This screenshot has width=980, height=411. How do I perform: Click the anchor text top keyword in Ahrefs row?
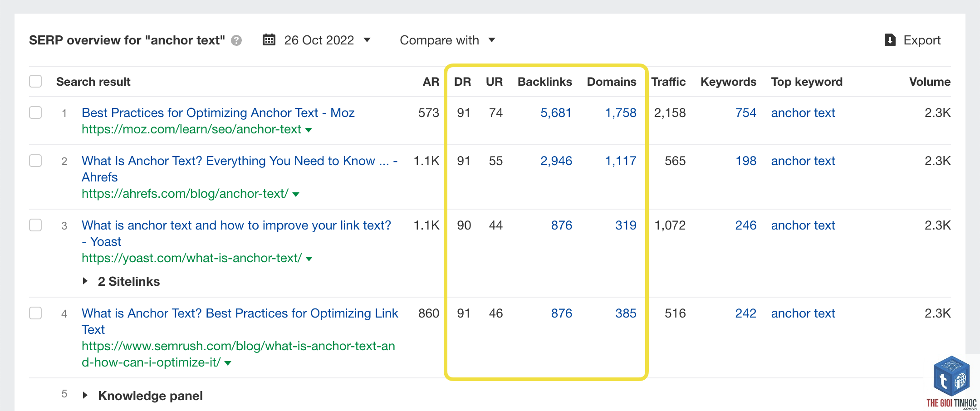pos(803,161)
